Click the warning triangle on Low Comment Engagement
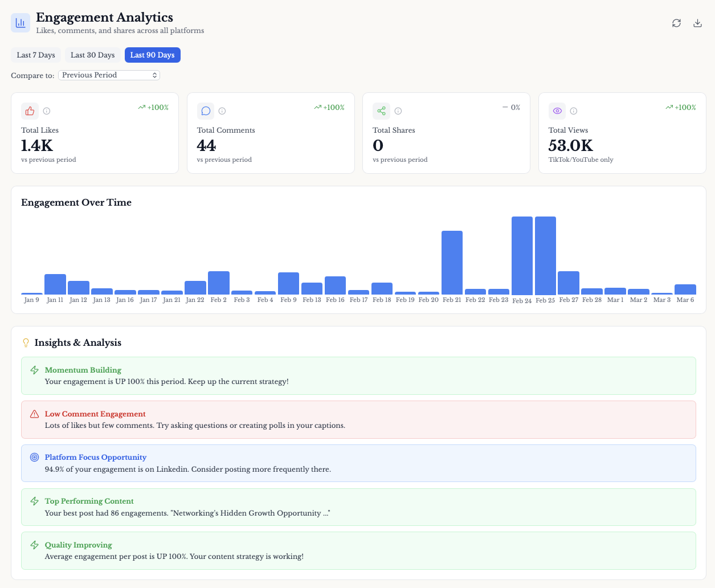The width and height of the screenshot is (715, 588). 35,414
